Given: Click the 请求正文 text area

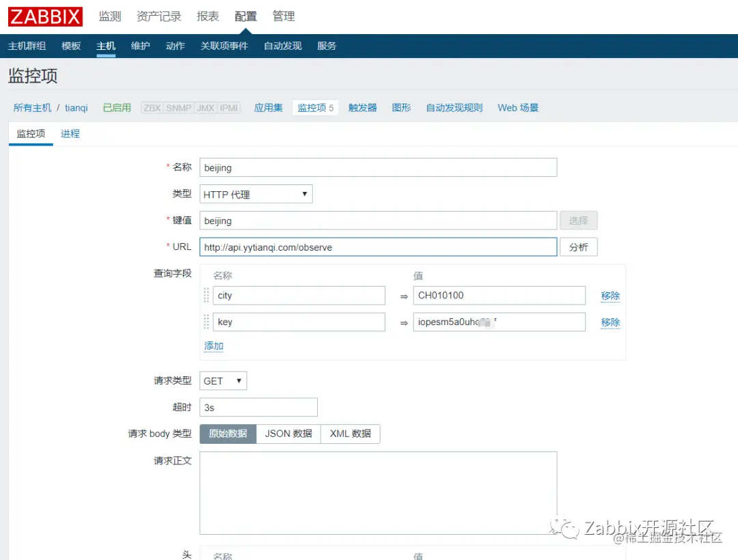Looking at the screenshot, I should [378, 493].
